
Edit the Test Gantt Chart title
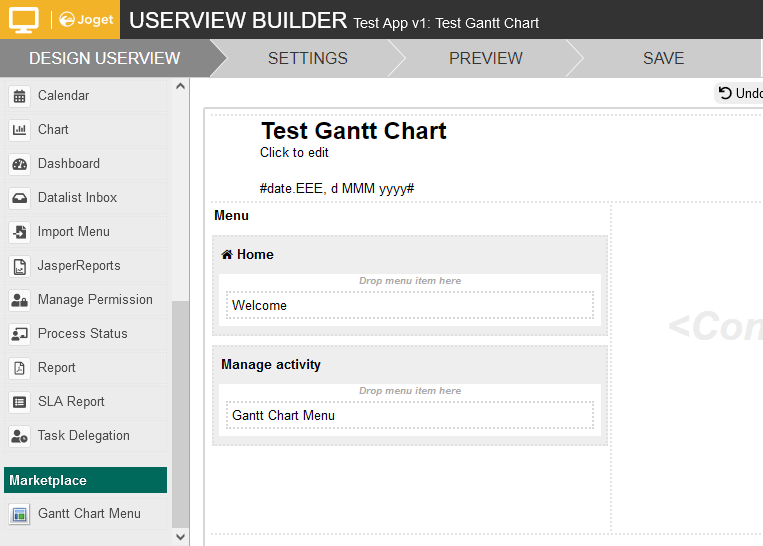(x=353, y=131)
